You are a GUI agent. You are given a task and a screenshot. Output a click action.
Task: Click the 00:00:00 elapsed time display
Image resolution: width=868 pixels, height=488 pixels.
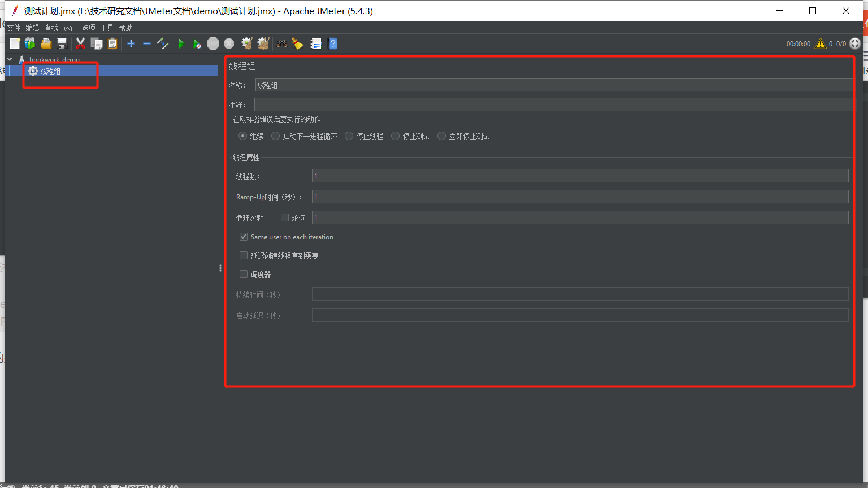click(798, 43)
